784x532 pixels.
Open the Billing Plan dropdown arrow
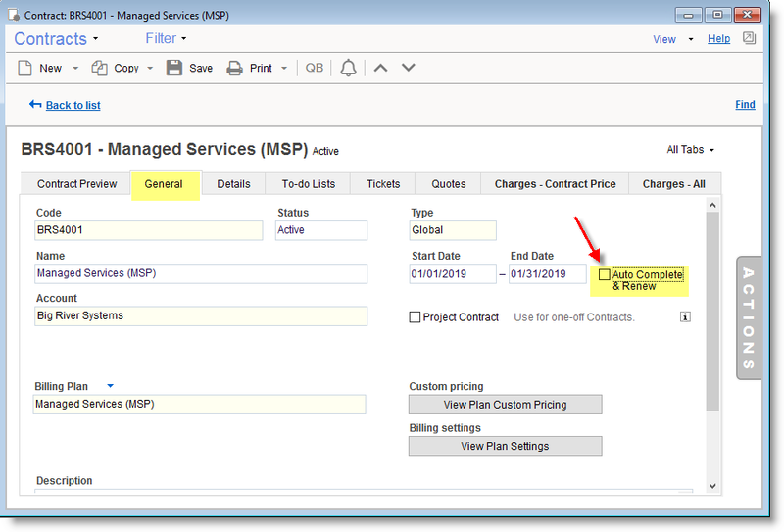click(x=110, y=386)
